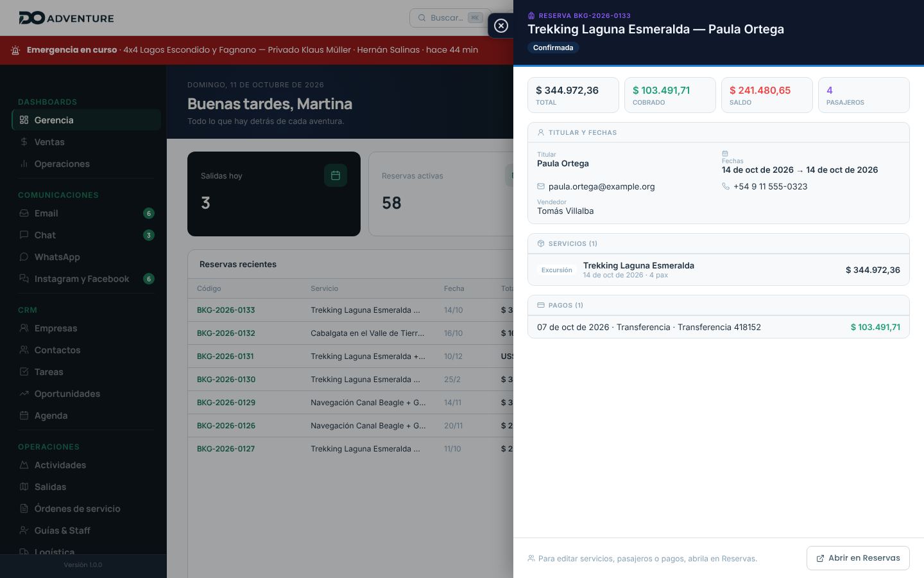Click the Tareas checklist icon

pyautogui.click(x=24, y=372)
